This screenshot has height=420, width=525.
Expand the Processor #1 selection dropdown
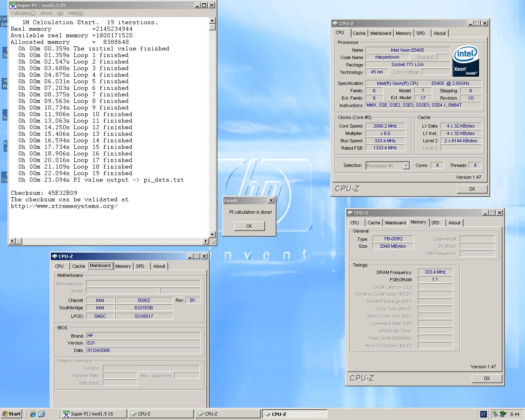(406, 166)
